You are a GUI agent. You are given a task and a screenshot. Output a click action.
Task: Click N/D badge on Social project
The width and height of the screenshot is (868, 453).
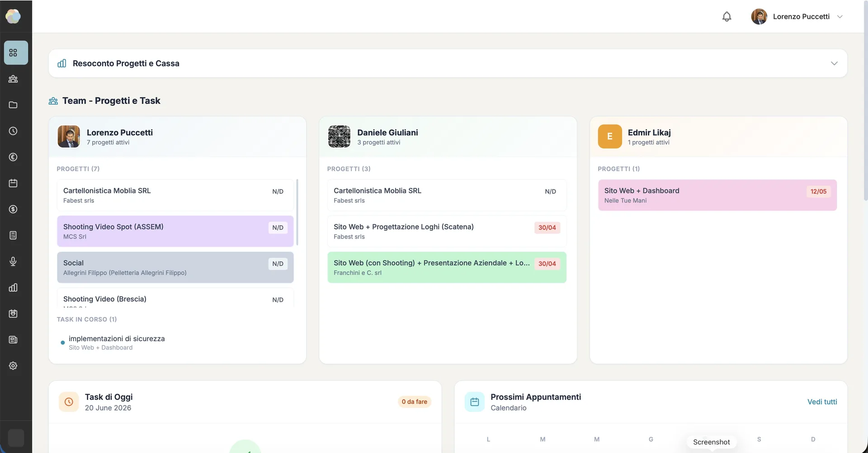[x=278, y=264]
